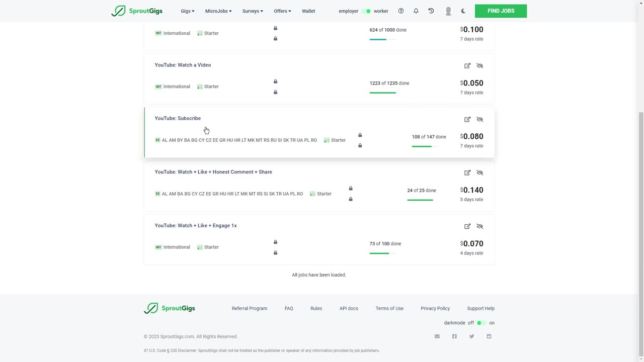Open the footer email icon
Image resolution: width=644 pixels, height=362 pixels.
coord(437,336)
